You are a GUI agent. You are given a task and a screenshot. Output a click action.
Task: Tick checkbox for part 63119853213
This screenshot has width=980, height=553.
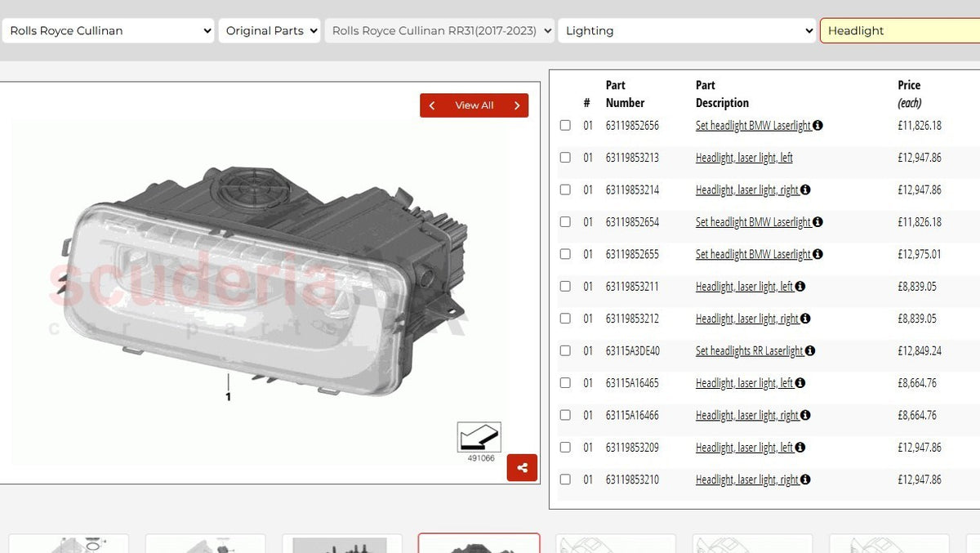pyautogui.click(x=565, y=157)
